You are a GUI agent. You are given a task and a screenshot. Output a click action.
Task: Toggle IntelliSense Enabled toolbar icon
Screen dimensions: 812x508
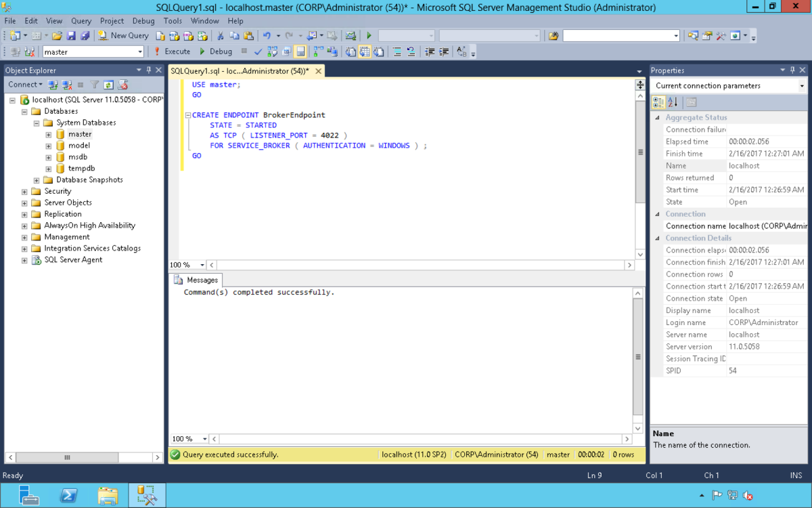click(x=300, y=51)
